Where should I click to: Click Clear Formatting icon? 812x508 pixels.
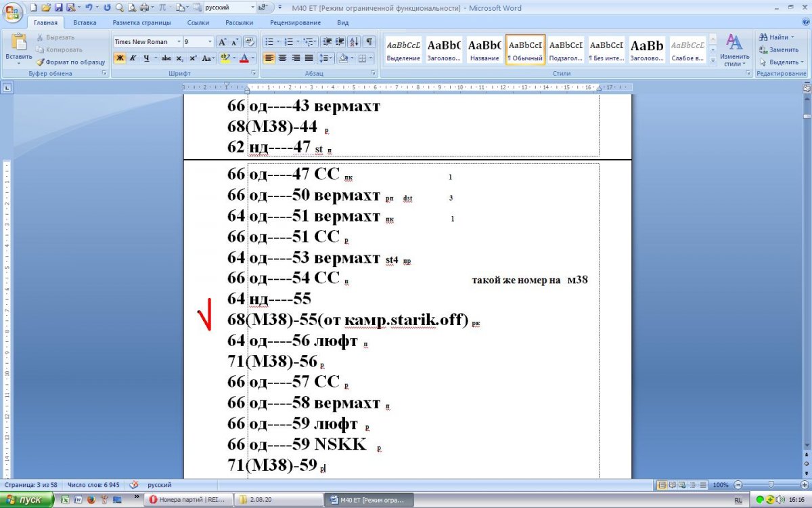pos(250,41)
